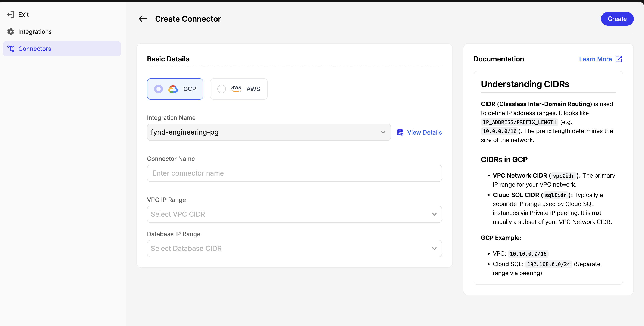Viewport: 644px width, 326px height.
Task: Open the Learn More documentation link
Action: click(595, 59)
